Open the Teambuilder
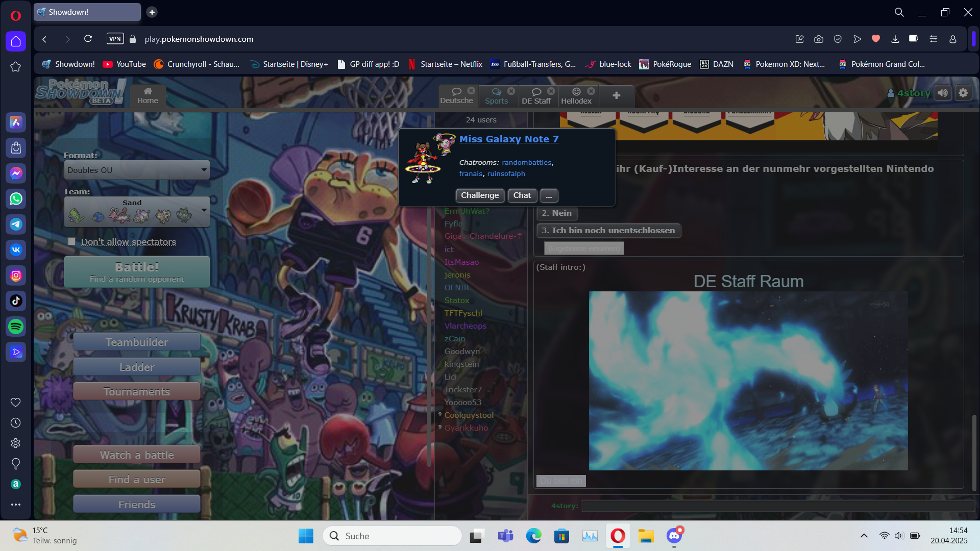The width and height of the screenshot is (980, 551). point(137,342)
